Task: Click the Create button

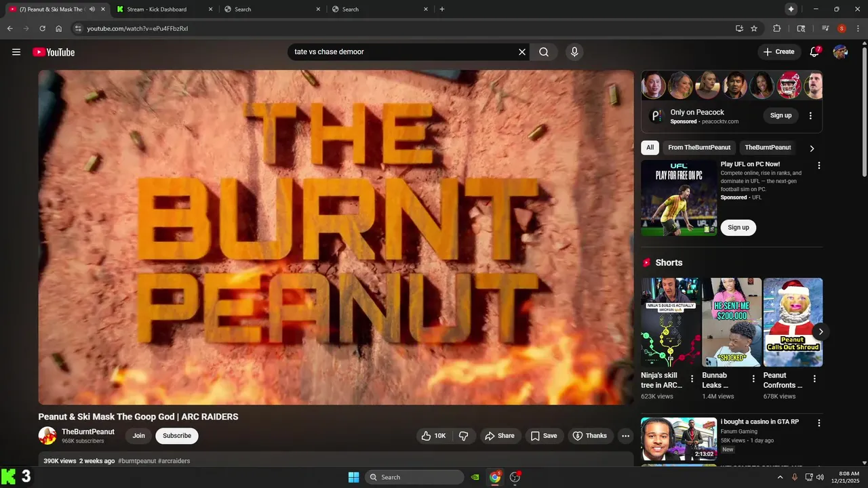Action: [778, 52]
